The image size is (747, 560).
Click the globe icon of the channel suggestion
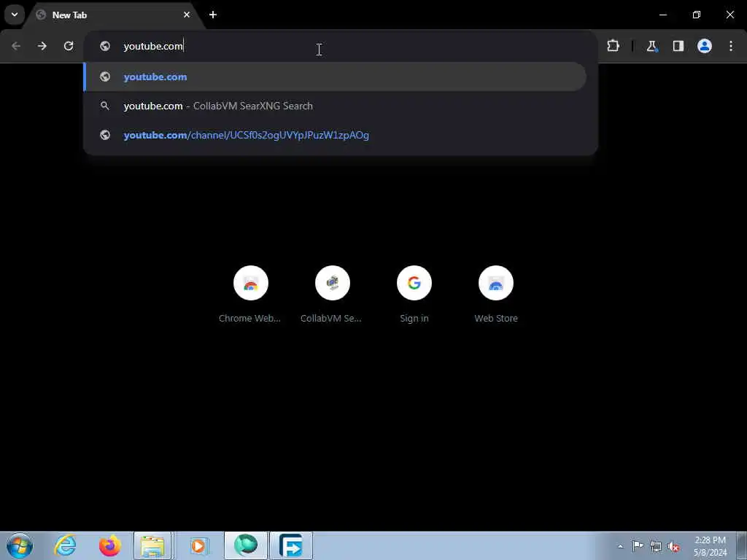click(x=105, y=135)
